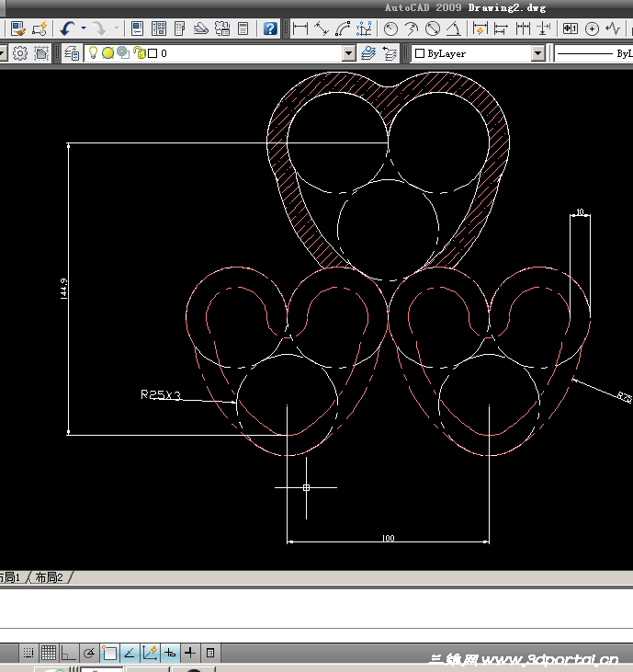633x672 pixels.
Task: Toggle Snap Mode in status bar
Action: coord(28,653)
